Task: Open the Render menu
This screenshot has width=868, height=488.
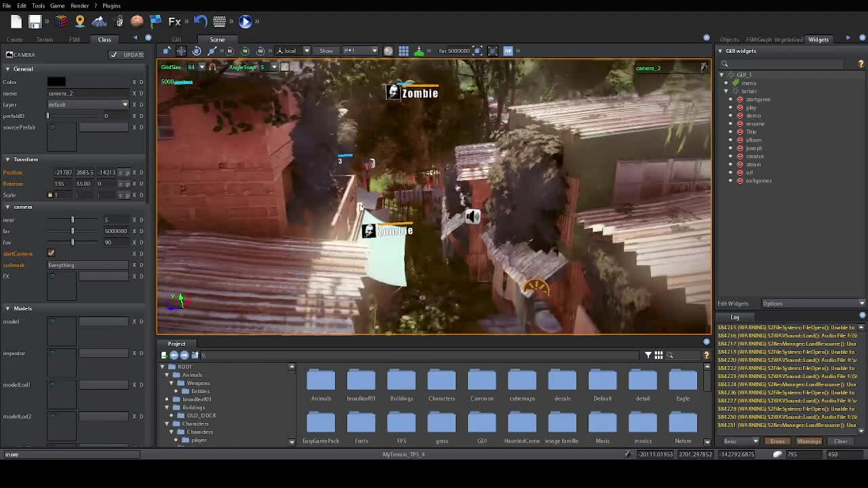Action: click(79, 6)
